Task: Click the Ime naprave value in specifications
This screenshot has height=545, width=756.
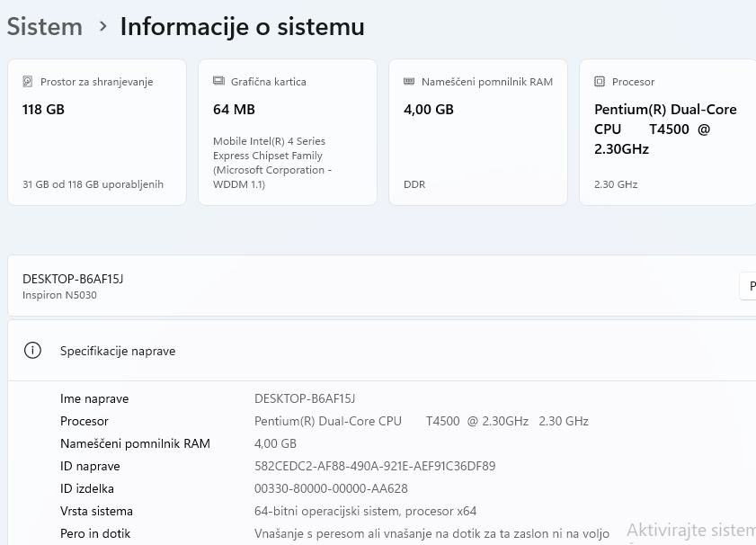Action: click(x=305, y=398)
